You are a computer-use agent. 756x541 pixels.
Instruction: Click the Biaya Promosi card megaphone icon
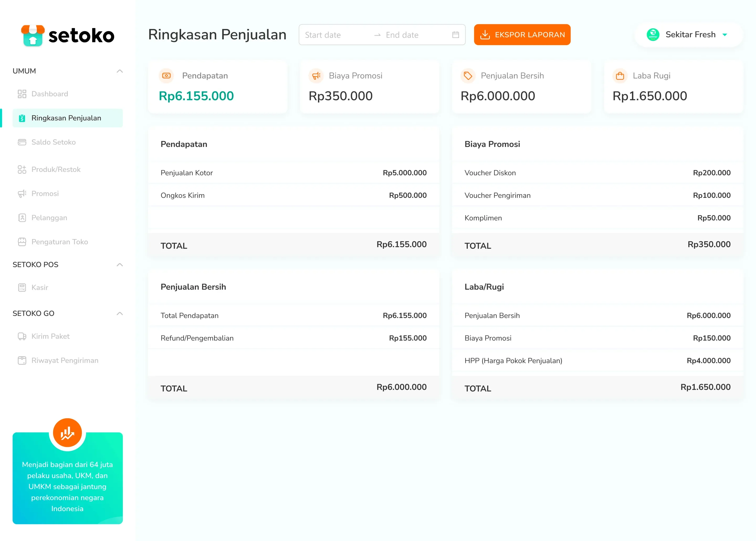pos(316,76)
